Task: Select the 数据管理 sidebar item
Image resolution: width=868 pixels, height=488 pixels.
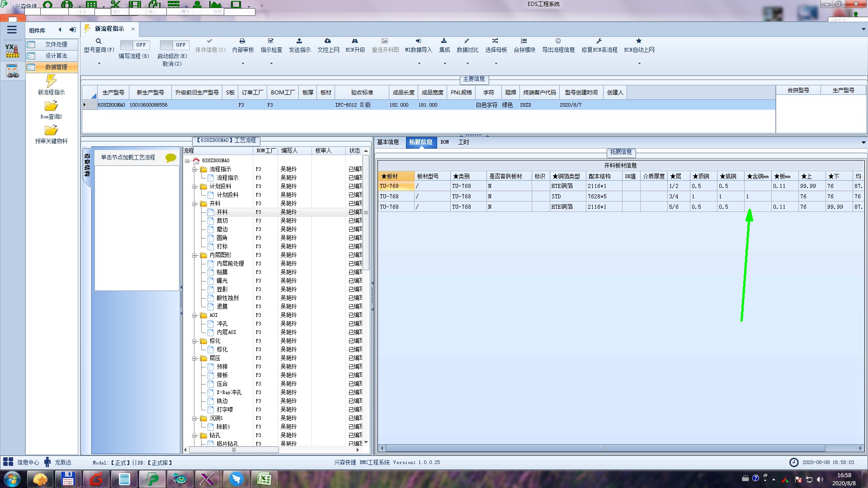Action: click(x=56, y=67)
